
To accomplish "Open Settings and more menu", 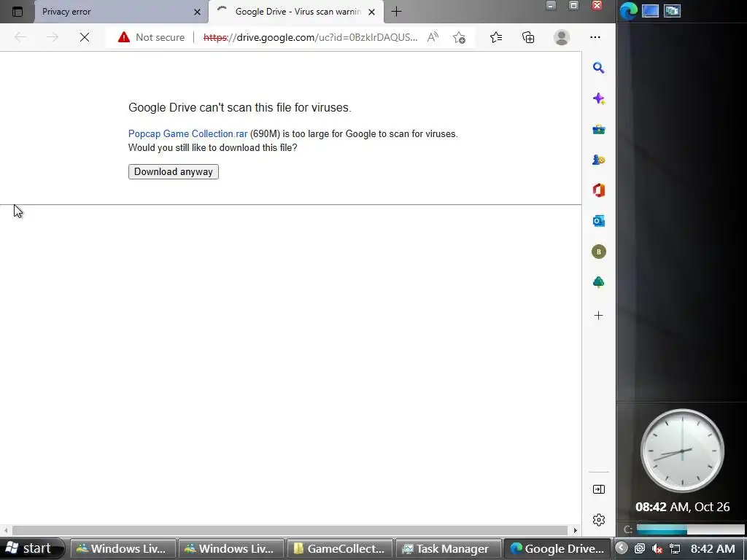I will pyautogui.click(x=595, y=37).
